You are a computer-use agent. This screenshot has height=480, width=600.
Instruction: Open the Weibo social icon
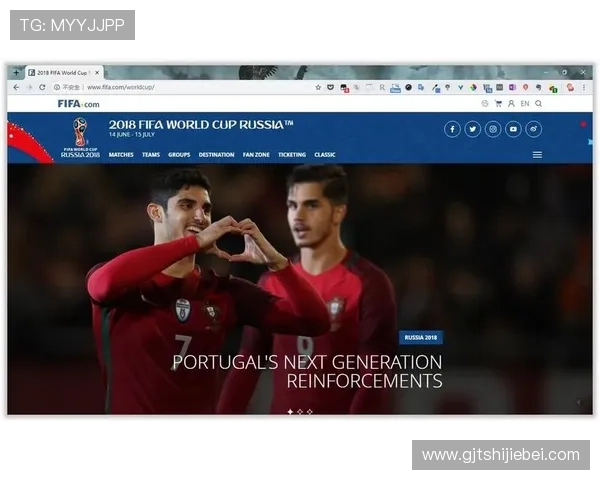[x=534, y=129]
